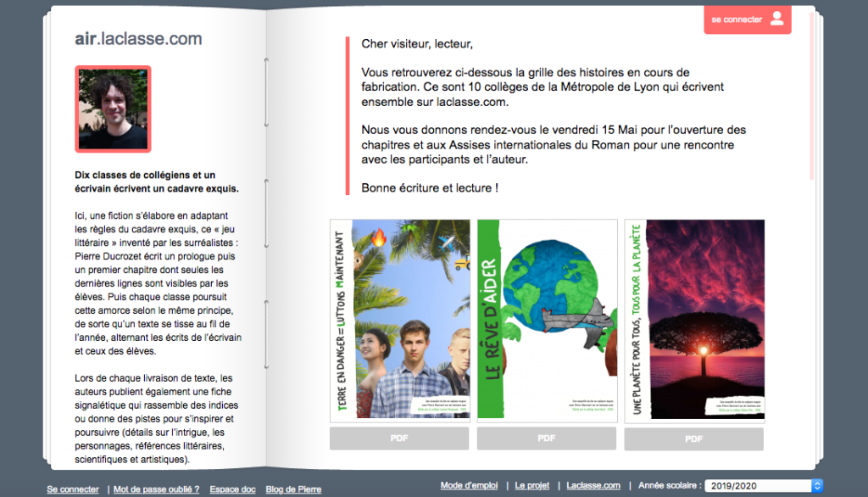
Task: Download PDF for "Terre en danger" story
Action: (x=399, y=438)
